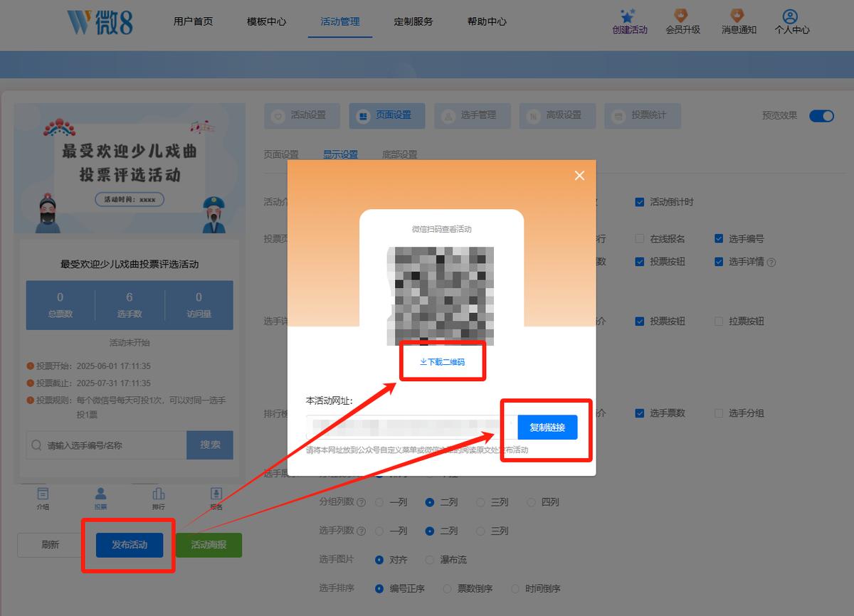The image size is (854, 616).
Task: Select 票数倒序 sorting
Action: 447,589
